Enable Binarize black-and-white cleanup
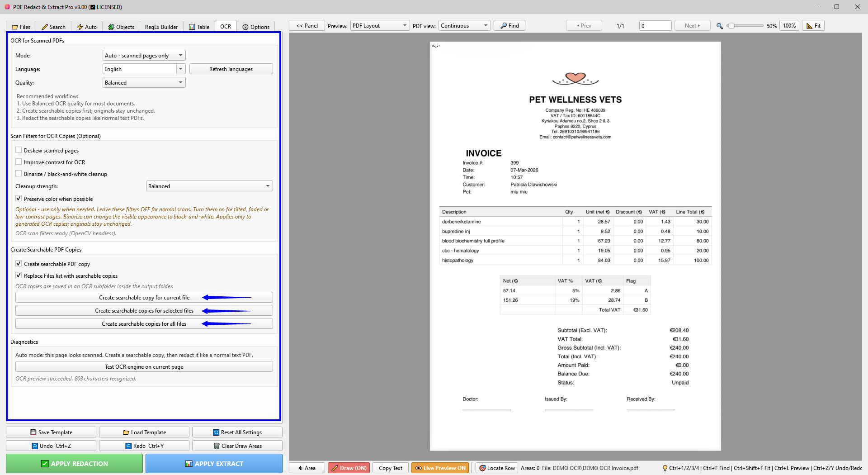Viewport: 868px width, 475px height. pyautogui.click(x=19, y=174)
